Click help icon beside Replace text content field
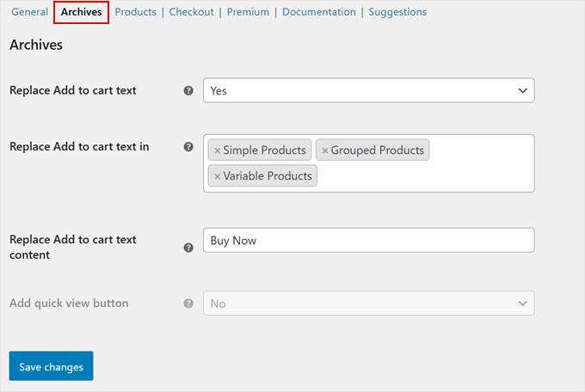Image resolution: width=585 pixels, height=392 pixels. coord(188,248)
